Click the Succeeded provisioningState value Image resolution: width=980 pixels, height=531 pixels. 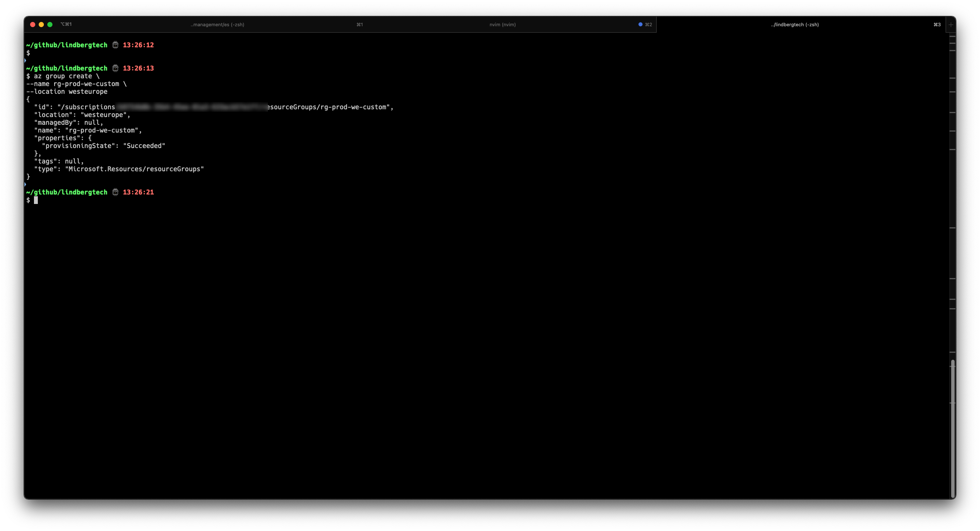tap(144, 146)
